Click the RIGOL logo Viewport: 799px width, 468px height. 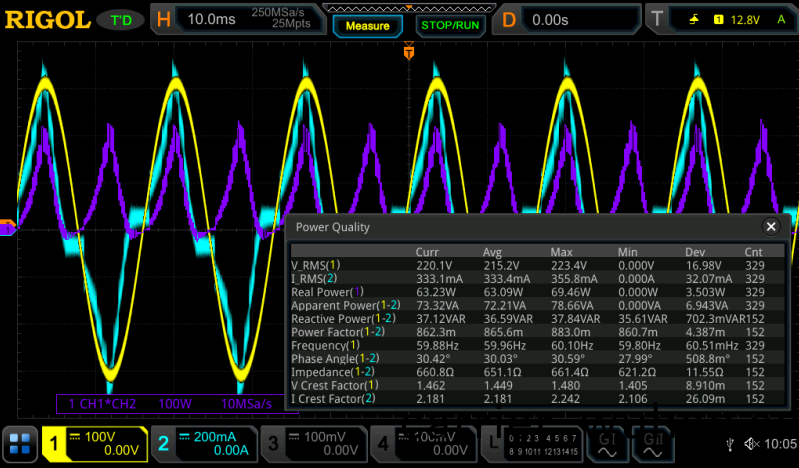tap(50, 20)
